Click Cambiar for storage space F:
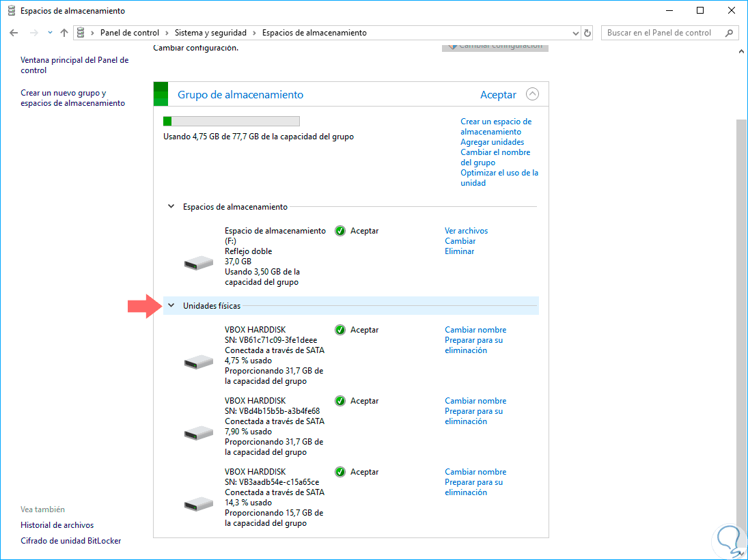748x560 pixels. point(460,241)
